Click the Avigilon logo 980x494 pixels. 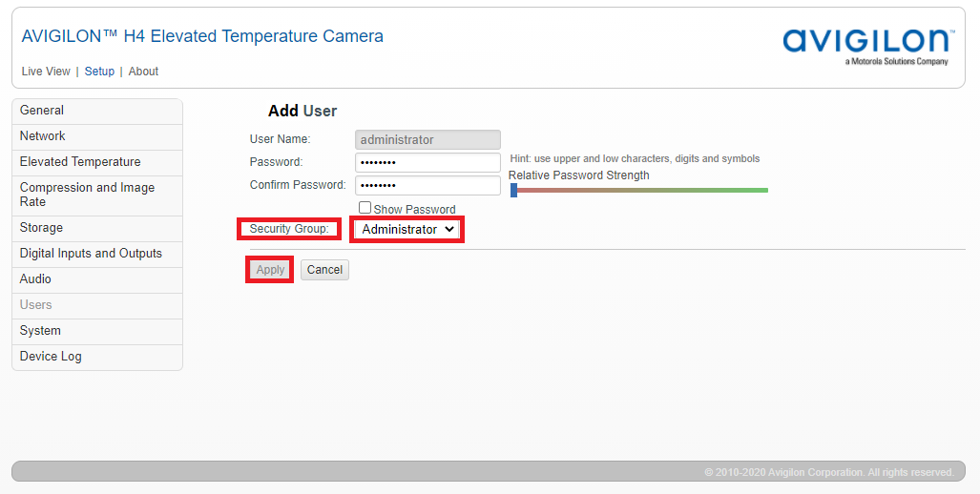tap(867, 44)
